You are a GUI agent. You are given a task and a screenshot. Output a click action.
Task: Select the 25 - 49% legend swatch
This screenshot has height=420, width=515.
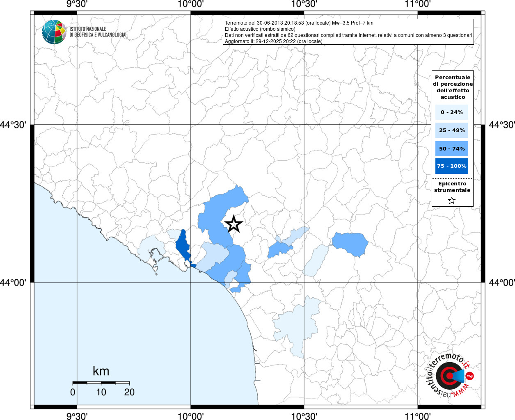pos(452,130)
